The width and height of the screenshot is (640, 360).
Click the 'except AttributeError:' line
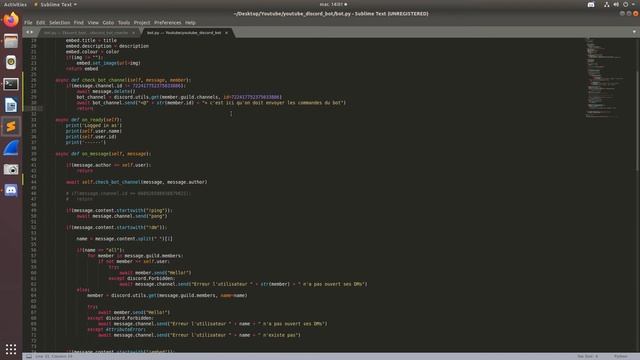[x=116, y=329]
